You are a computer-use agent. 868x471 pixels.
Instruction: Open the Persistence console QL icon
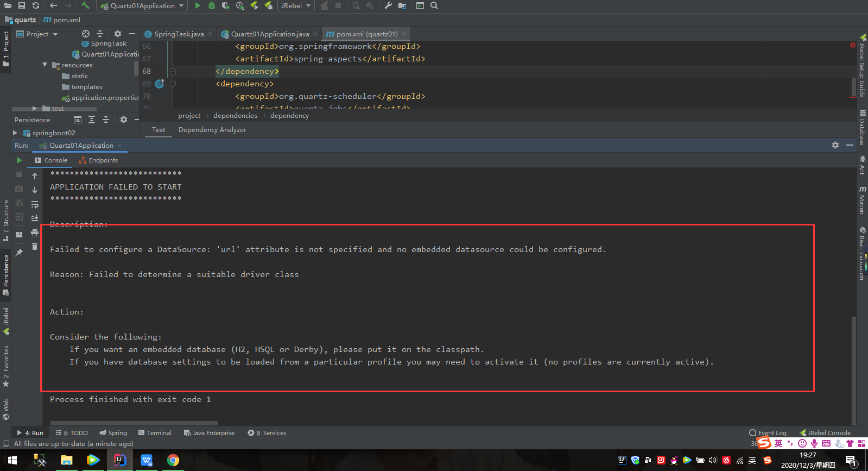coord(78,120)
